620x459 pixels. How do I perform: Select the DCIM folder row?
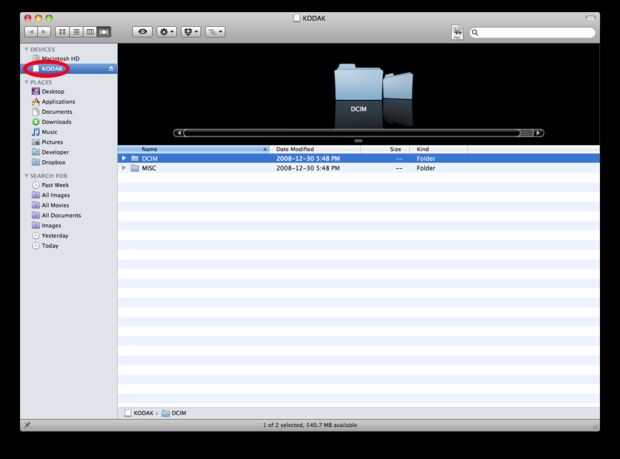click(359, 159)
